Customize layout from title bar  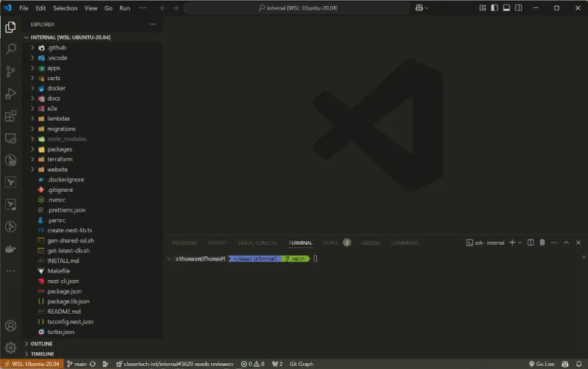(483, 8)
